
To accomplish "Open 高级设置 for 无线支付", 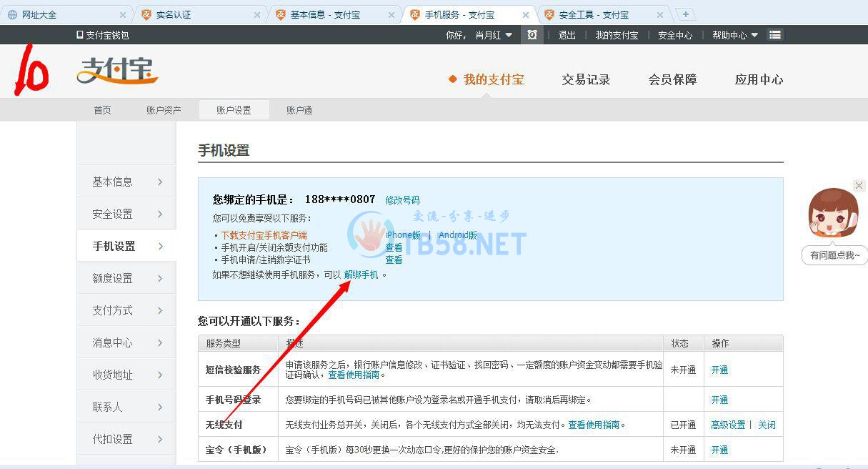I will click(728, 425).
